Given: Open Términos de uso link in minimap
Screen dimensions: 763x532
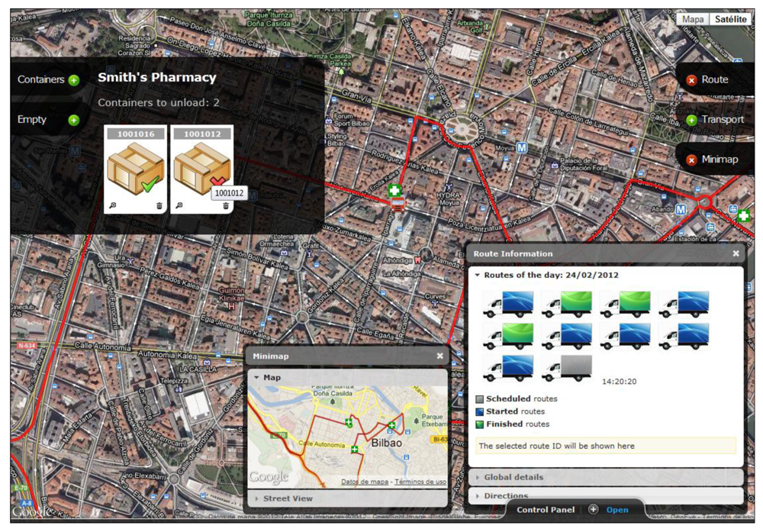Looking at the screenshot, I should 420,482.
